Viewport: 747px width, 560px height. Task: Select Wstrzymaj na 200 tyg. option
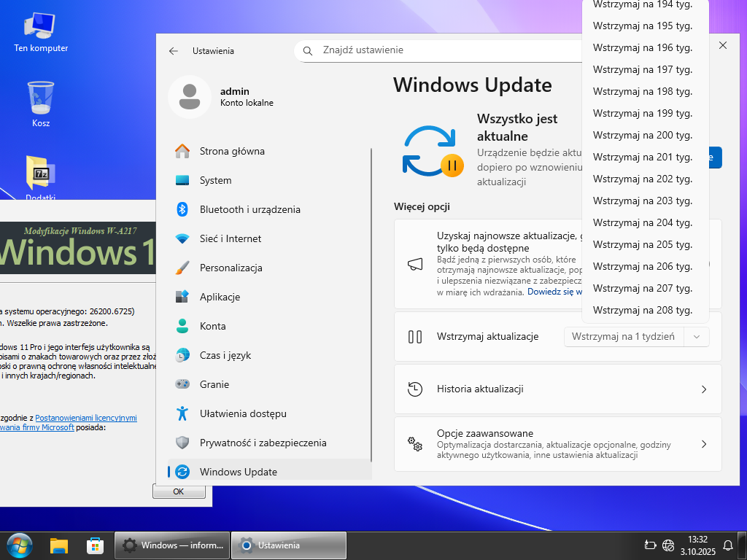[643, 135]
